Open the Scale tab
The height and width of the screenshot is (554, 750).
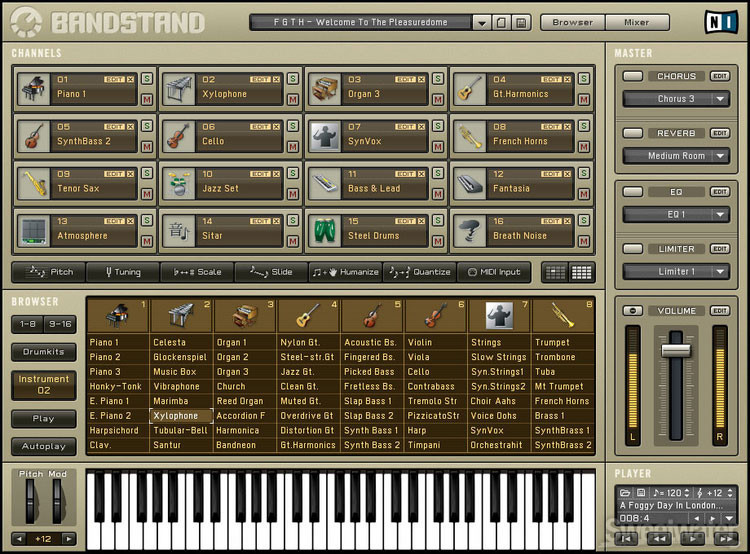tap(197, 272)
